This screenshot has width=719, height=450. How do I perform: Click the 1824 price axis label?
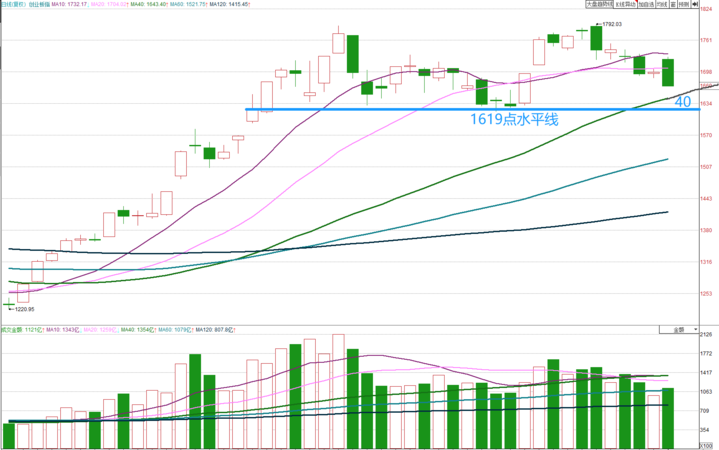point(707,9)
